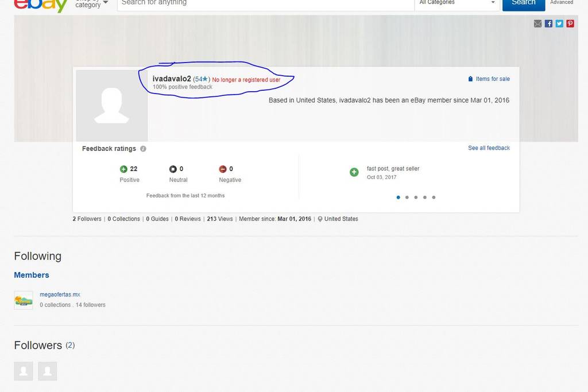This screenshot has width=588, height=392.
Task: Click the Members heading link
Action: 32,275
